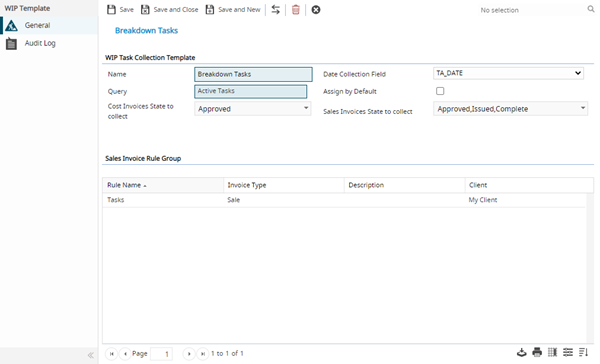Click the swap arrows toolbar icon
Viewport: 600px width, 364px height.
click(276, 10)
